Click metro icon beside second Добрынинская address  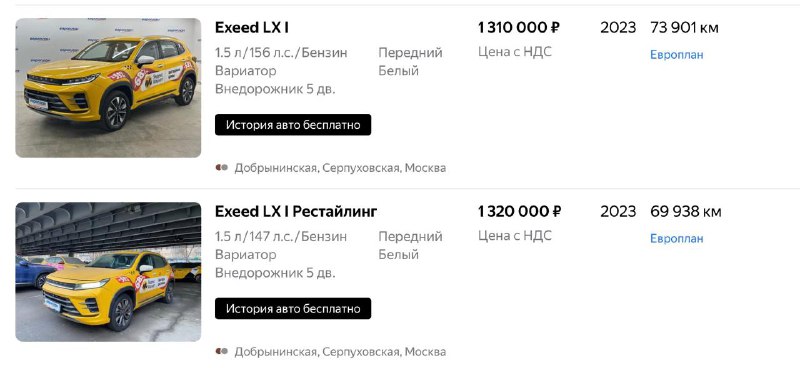click(221, 351)
